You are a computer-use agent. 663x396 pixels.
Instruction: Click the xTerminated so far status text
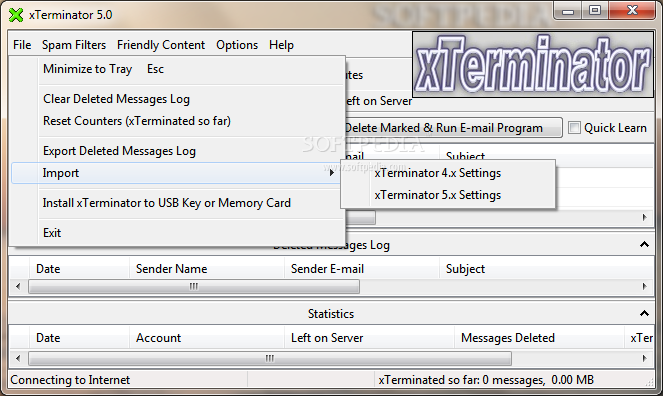[x=486, y=380]
